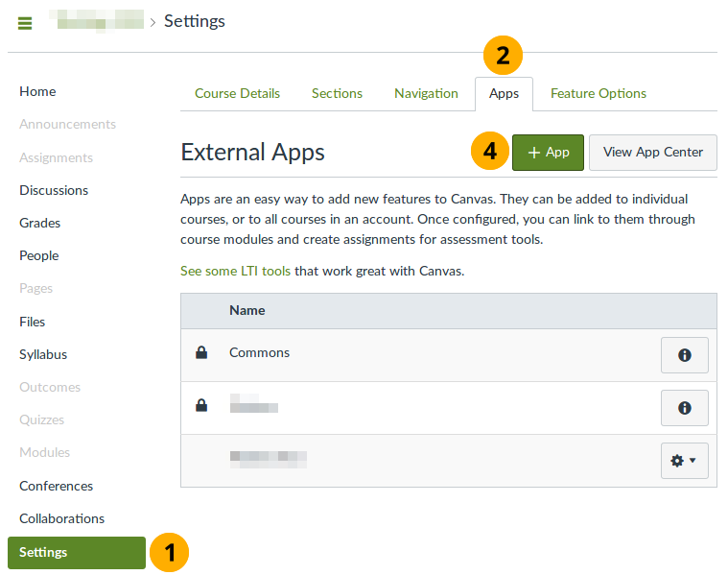The width and height of the screenshot is (728, 575).
Task: Follow the 'See some LTI tools' link
Action: pyautogui.click(x=235, y=272)
